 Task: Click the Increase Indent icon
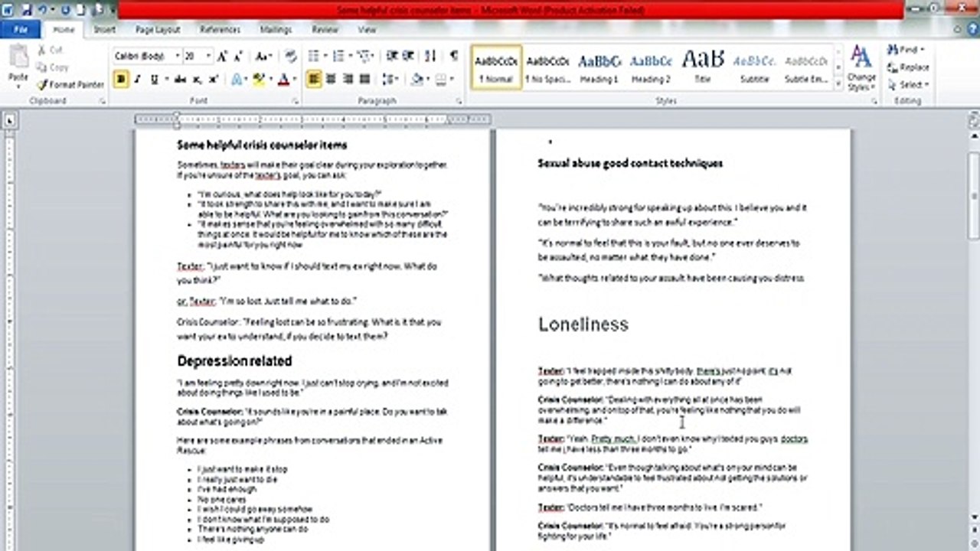tap(409, 57)
